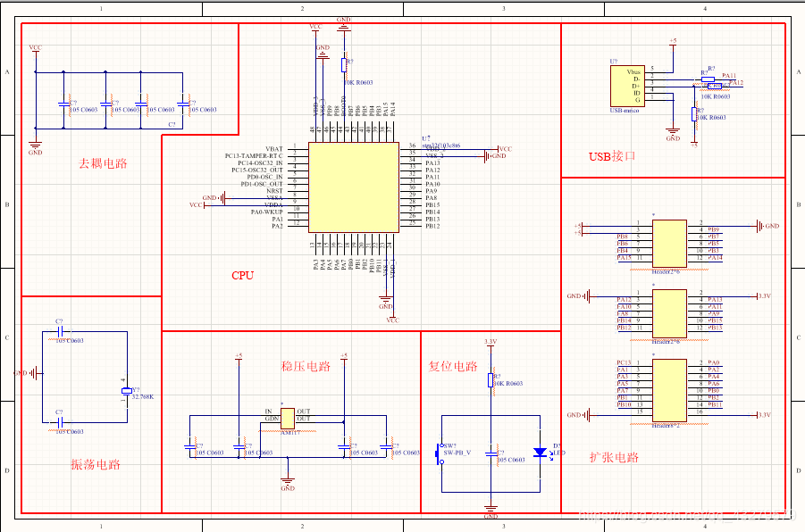Click the 3.3V power label in reset circuit

pos(491,342)
